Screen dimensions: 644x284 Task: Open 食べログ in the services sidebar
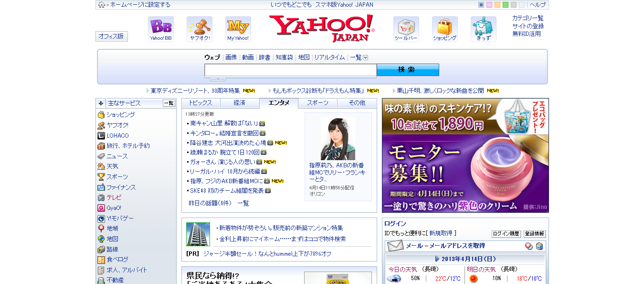click(117, 260)
